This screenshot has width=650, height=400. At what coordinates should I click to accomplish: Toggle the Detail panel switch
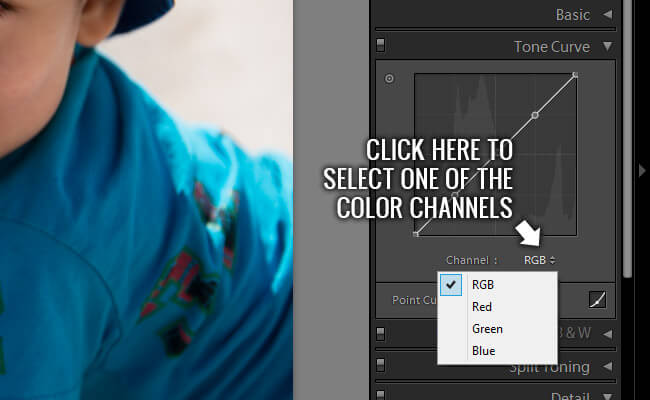(x=381, y=396)
